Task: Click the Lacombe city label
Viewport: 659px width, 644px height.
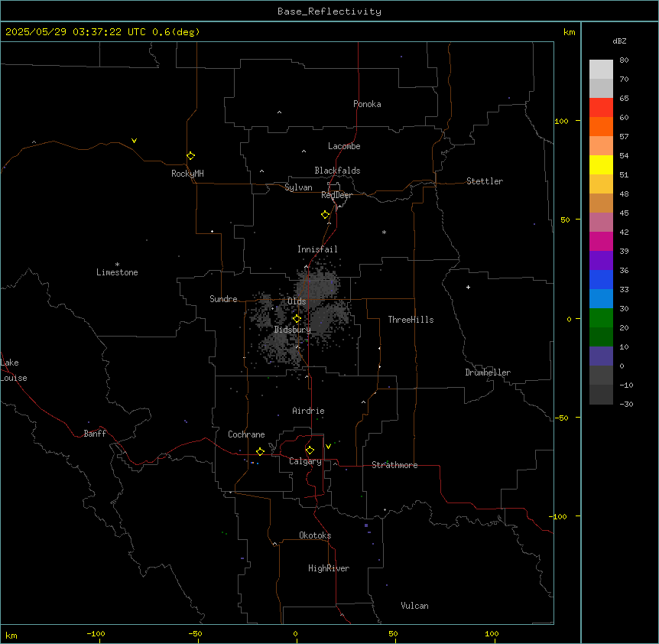Action: [344, 146]
